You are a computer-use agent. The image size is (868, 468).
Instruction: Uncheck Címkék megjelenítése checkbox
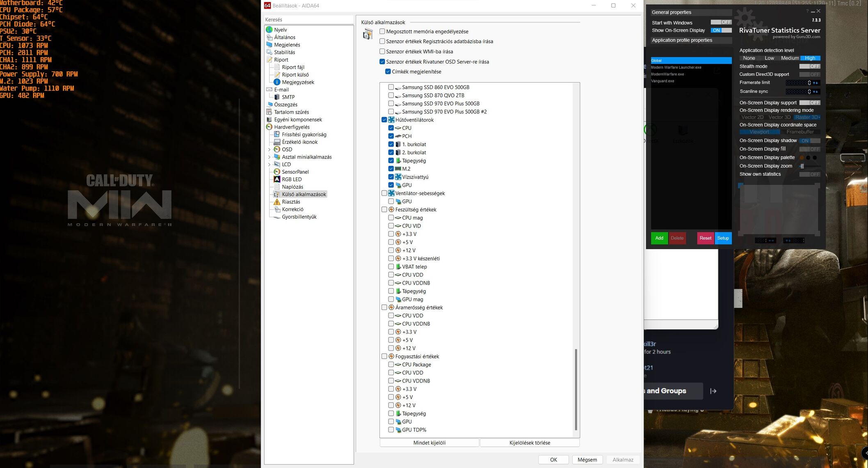tap(388, 71)
